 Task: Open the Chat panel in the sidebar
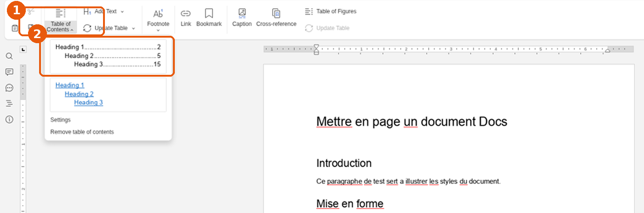(9, 88)
